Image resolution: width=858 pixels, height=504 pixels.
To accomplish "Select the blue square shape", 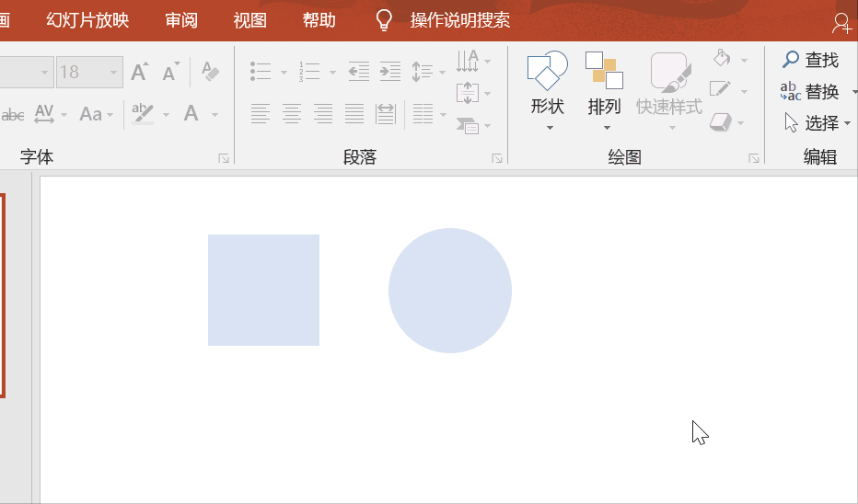I will [263, 291].
